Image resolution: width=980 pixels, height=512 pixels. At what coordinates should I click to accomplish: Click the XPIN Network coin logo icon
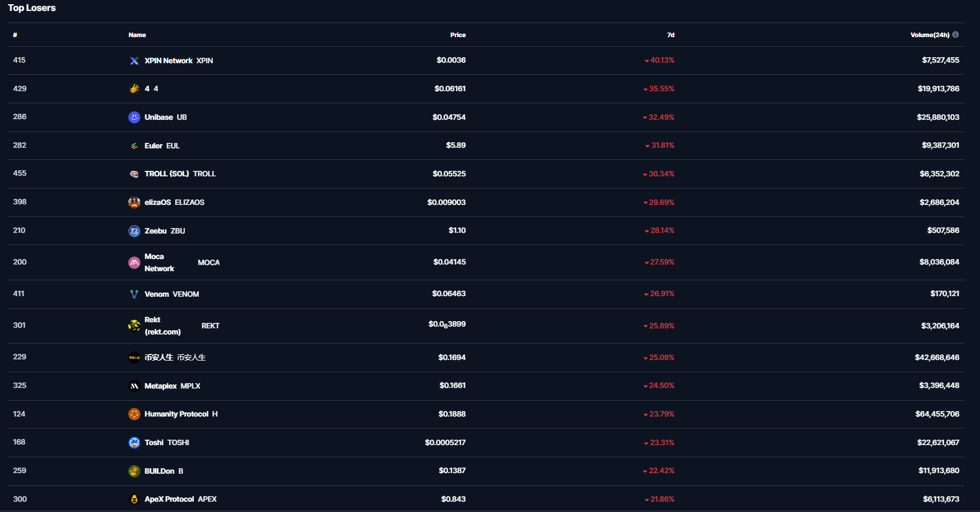pos(134,61)
